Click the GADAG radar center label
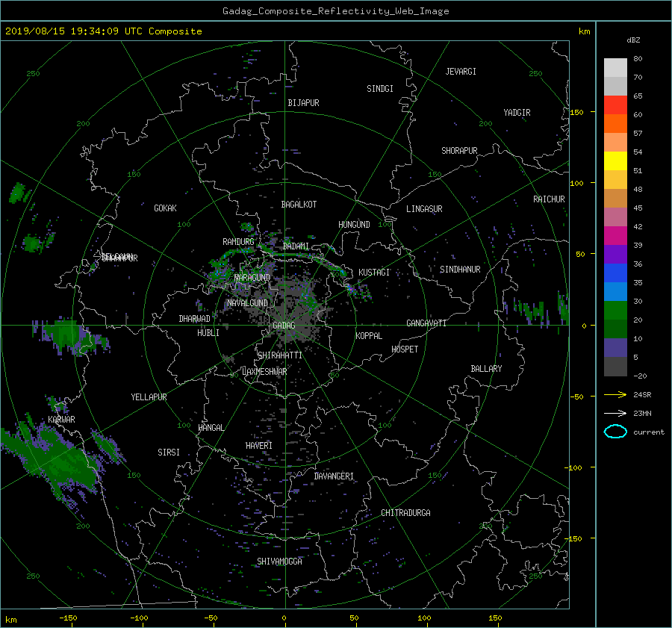This screenshot has height=628, width=672. pos(284,326)
